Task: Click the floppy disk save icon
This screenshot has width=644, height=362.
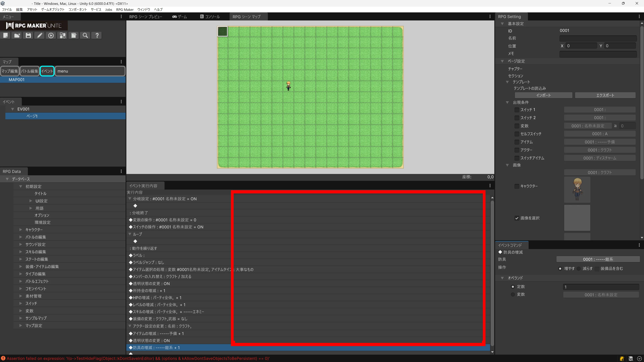Action: tap(28, 36)
